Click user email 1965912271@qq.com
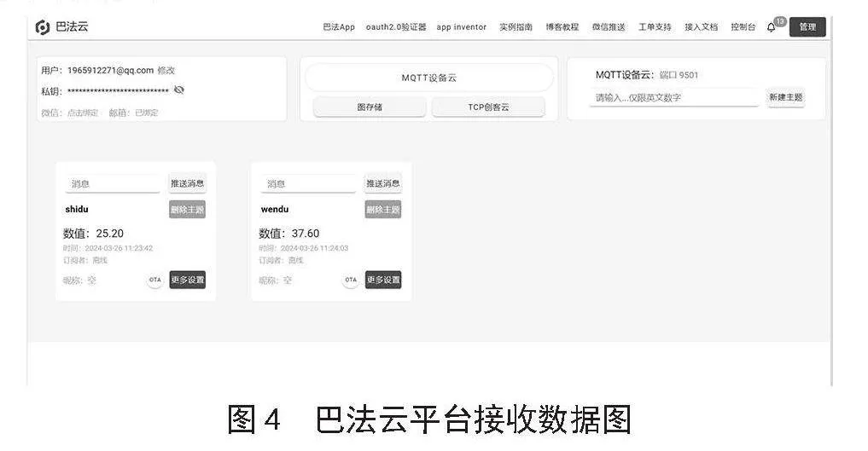This screenshot has width=868, height=451. click(111, 70)
